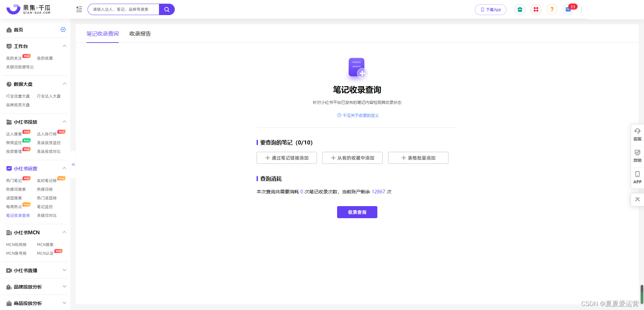Click the Qian-Gua logo
644x310 pixels.
[x=29, y=9]
